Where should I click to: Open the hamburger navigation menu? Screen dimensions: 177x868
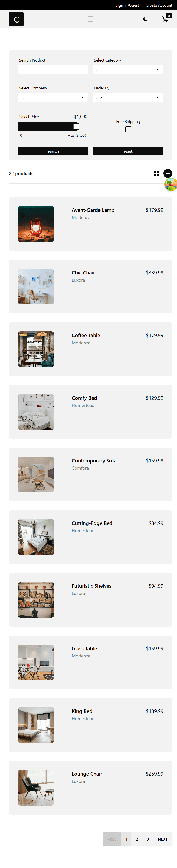point(91,19)
